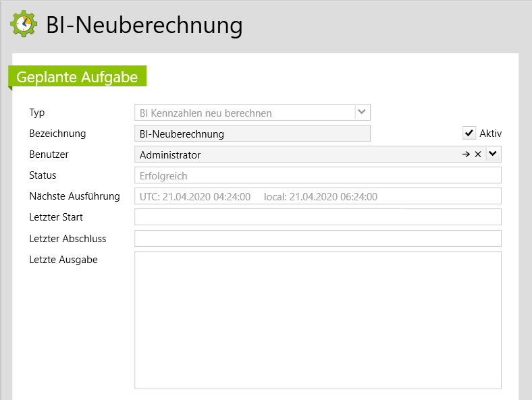
Task: Open the Typ dropdown arrow
Action: [363, 112]
